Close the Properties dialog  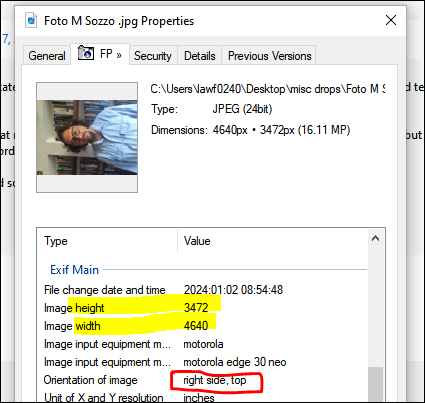point(391,20)
